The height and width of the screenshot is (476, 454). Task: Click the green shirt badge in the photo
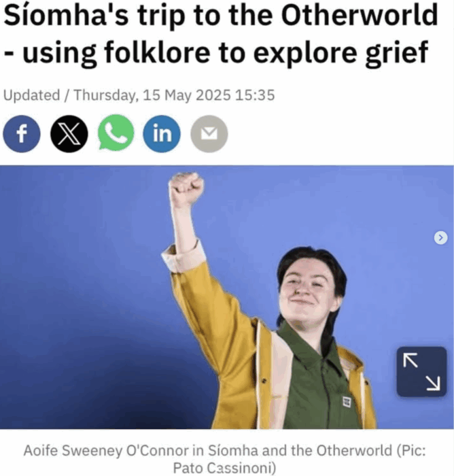[x=347, y=402]
